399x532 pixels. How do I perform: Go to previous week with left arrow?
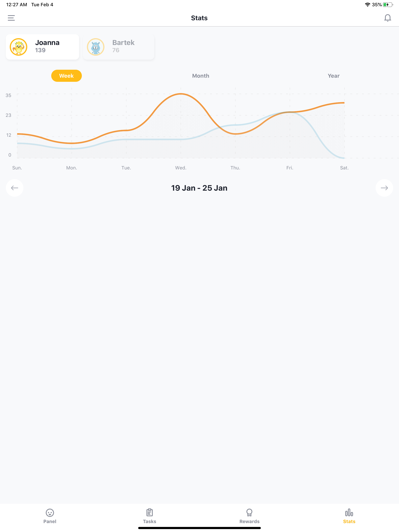[x=15, y=188]
